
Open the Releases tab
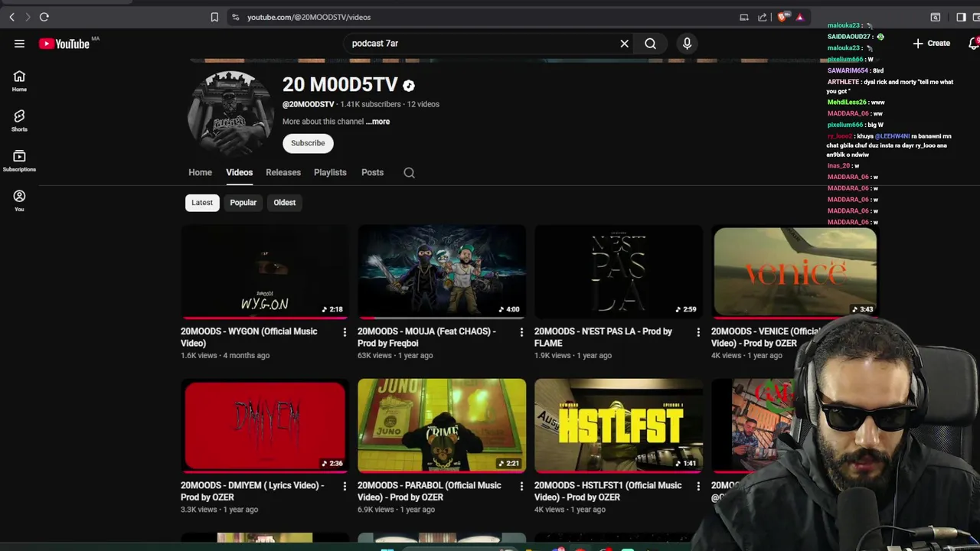coord(283,172)
